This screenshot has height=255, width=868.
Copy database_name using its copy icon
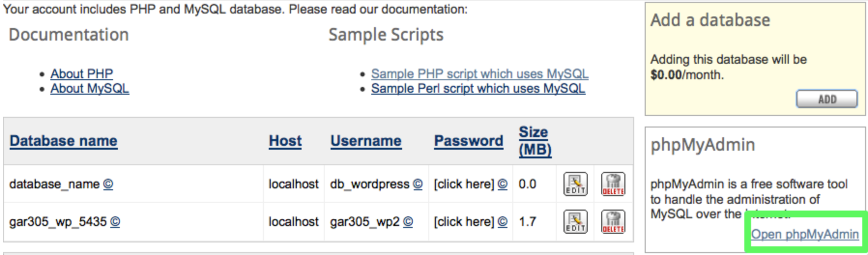(x=108, y=184)
